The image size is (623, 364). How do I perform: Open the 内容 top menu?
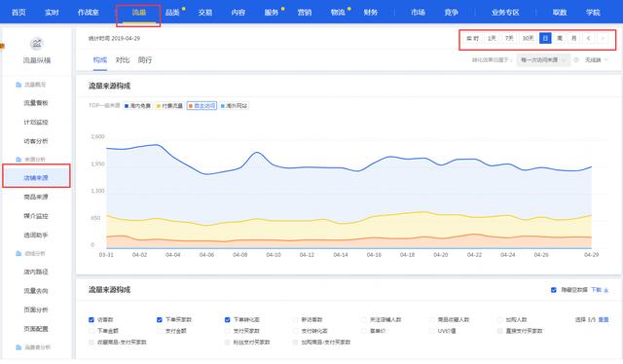(238, 13)
